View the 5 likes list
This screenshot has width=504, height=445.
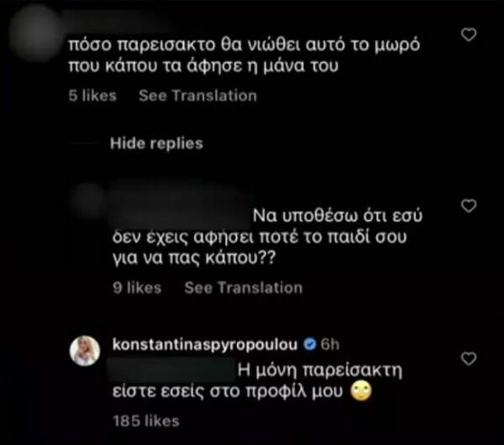pyautogui.click(x=92, y=96)
